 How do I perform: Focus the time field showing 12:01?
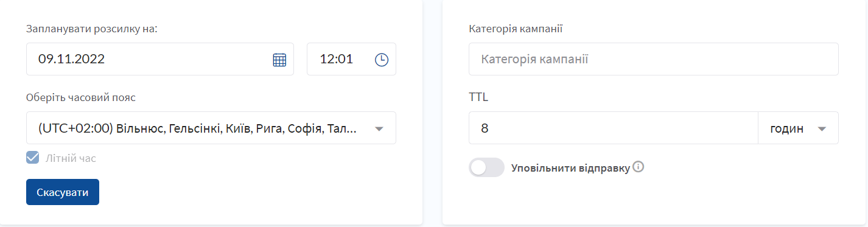(351, 59)
